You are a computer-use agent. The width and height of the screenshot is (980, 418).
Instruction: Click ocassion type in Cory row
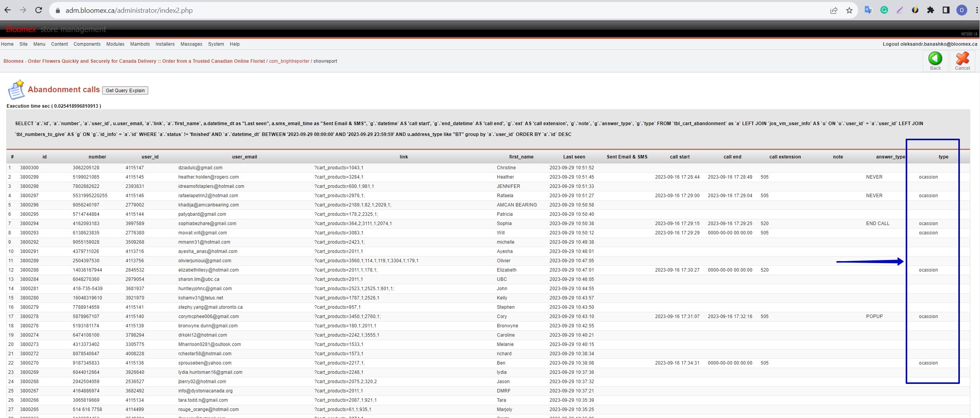tap(928, 317)
